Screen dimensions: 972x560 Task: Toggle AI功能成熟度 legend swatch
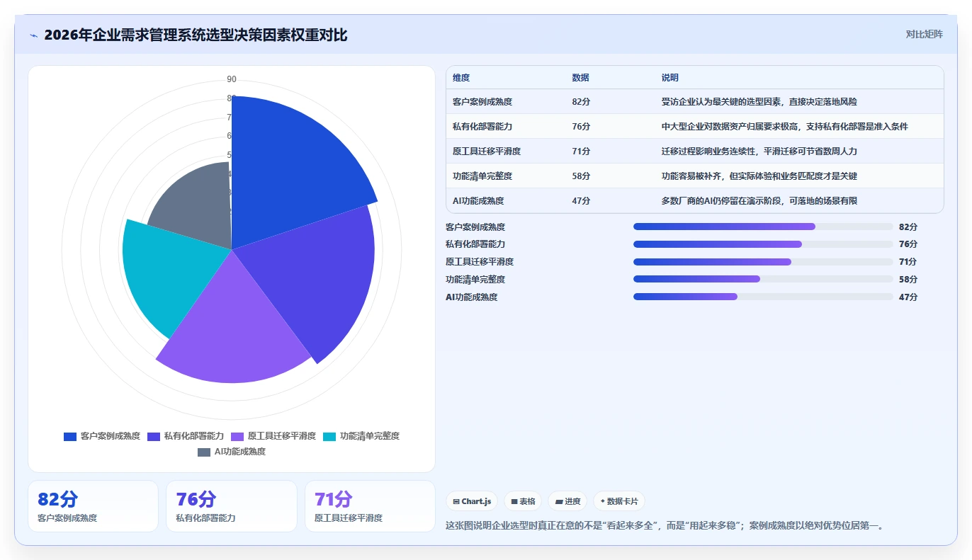[x=204, y=452]
